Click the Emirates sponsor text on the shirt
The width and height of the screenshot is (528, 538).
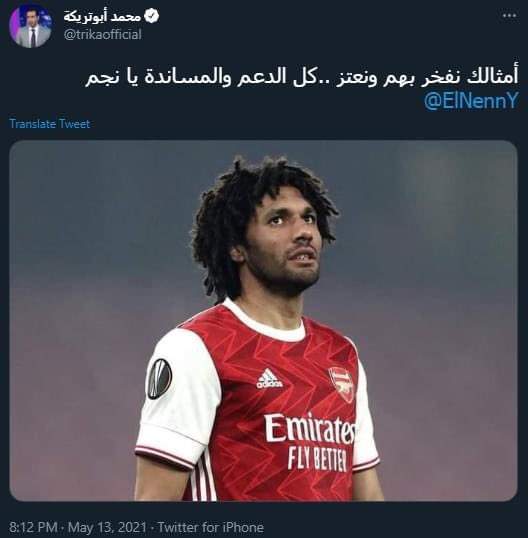click(x=309, y=428)
